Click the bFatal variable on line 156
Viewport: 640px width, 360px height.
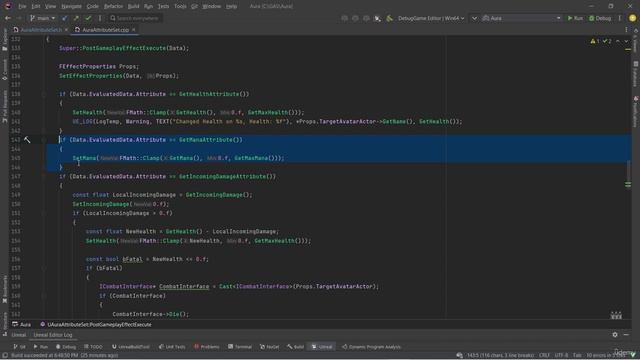[132, 259]
